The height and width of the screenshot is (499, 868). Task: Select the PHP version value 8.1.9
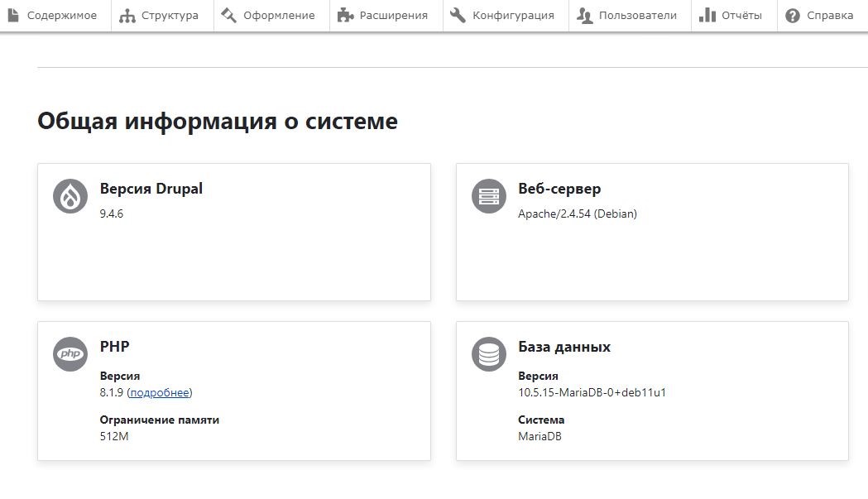tap(111, 393)
